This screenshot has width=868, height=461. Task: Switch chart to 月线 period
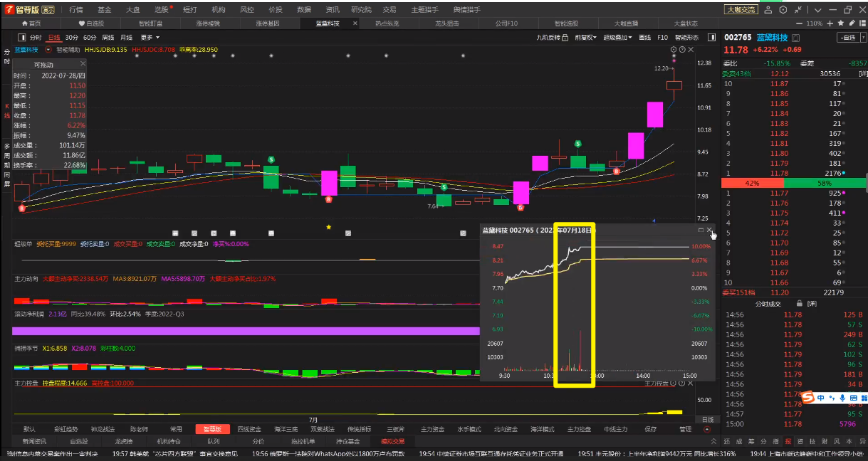[126, 37]
